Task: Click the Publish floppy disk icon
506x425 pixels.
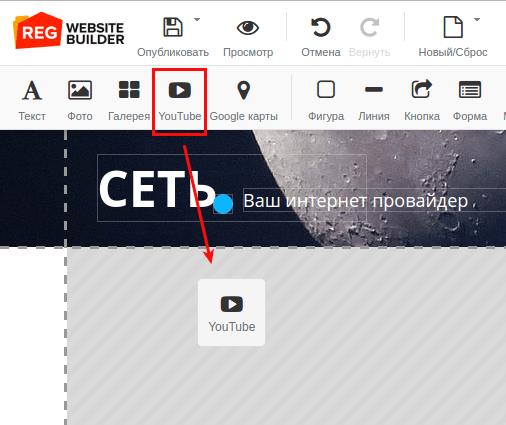Action: [x=173, y=27]
